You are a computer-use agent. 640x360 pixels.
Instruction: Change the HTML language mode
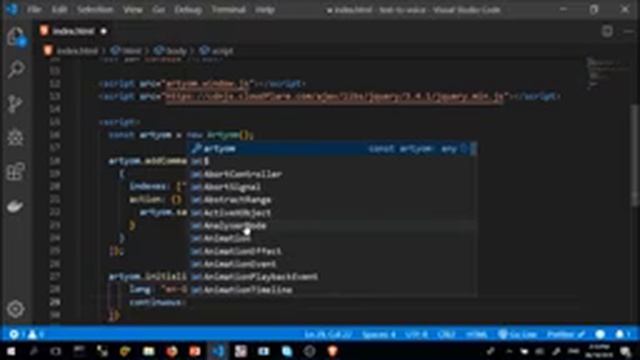click(476, 335)
